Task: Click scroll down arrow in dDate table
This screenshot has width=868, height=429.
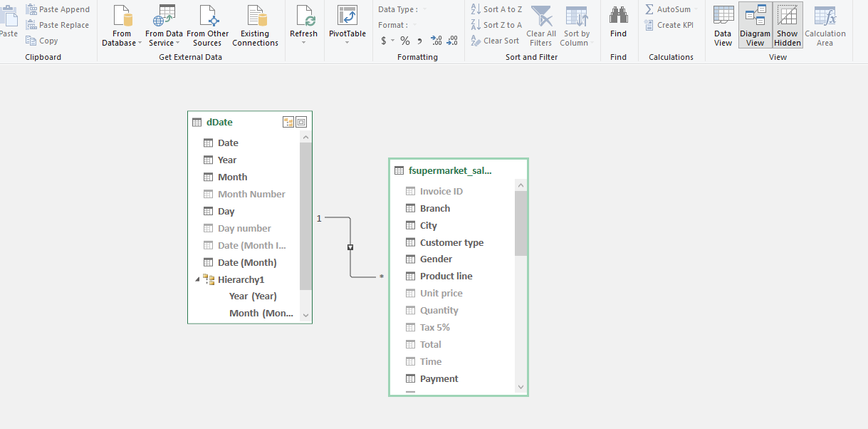Action: (x=305, y=315)
